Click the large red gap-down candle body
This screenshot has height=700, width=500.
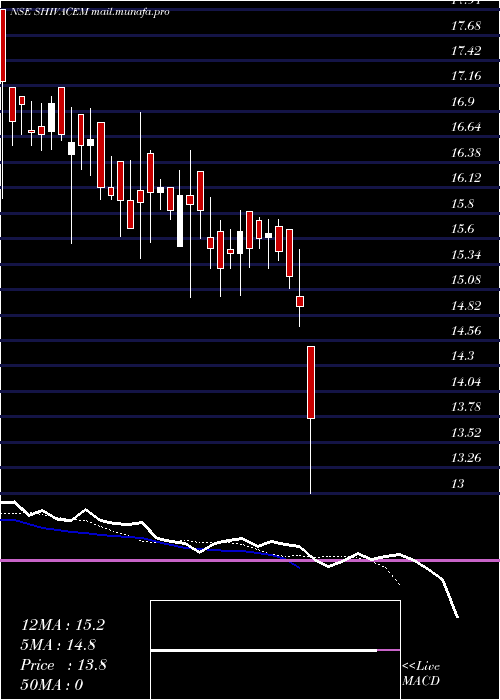311,382
